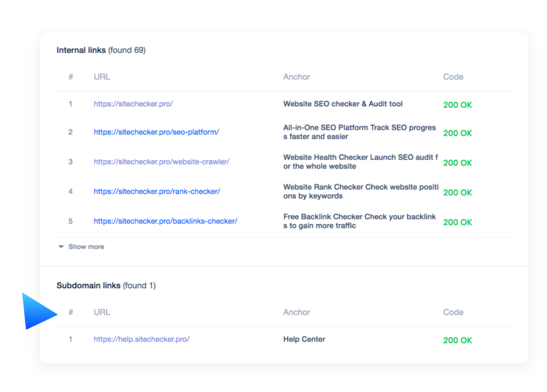
Task: Click row number 2 in Internal links
Action: (x=71, y=132)
